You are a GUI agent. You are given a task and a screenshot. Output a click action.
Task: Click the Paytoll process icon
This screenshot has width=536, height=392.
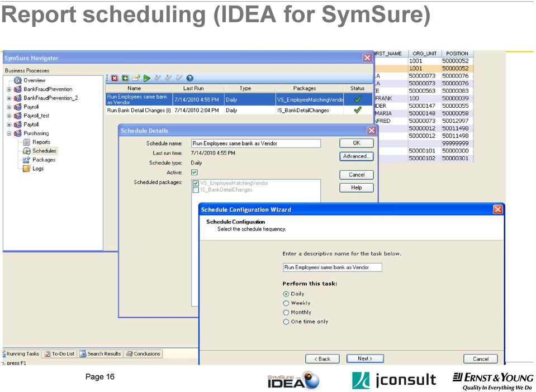coord(18,125)
